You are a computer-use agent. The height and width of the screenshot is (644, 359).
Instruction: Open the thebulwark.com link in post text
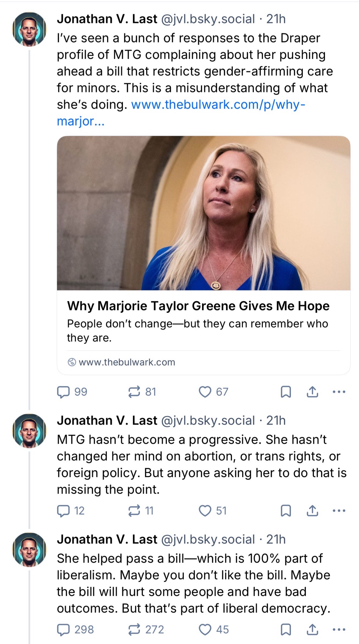218,105
